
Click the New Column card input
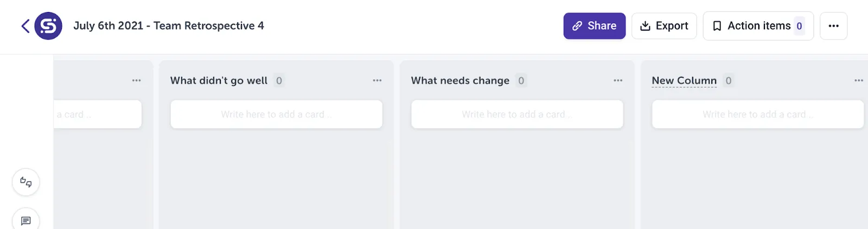(757, 114)
